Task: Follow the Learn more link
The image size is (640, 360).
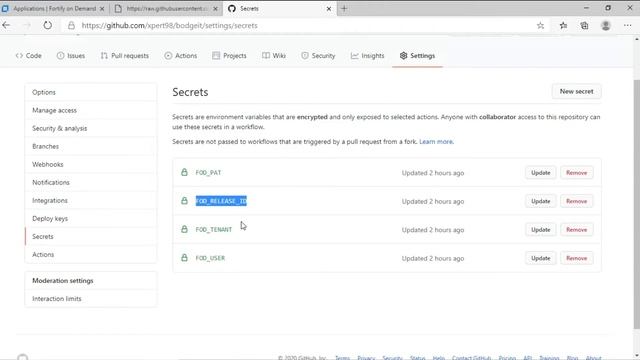Action: (x=436, y=142)
